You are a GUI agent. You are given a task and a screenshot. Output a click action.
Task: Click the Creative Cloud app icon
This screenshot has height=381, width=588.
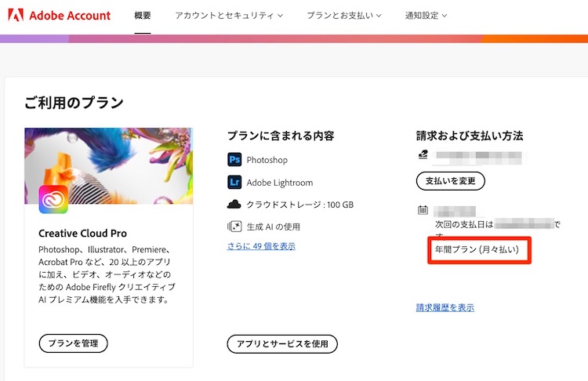coord(53,199)
